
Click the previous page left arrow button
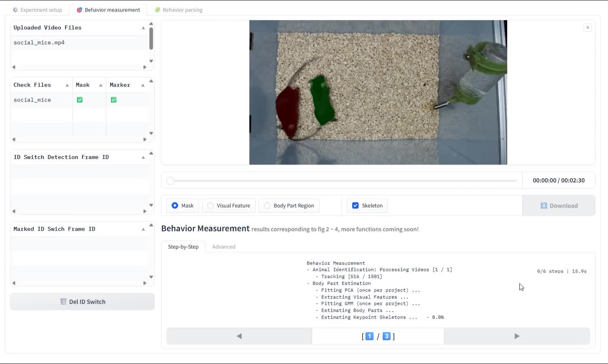(x=239, y=336)
